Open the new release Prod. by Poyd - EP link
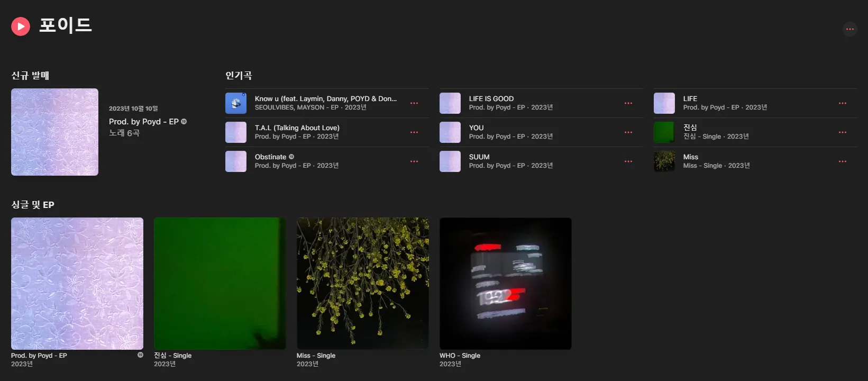Screen dimensions: 868x381 coord(144,122)
